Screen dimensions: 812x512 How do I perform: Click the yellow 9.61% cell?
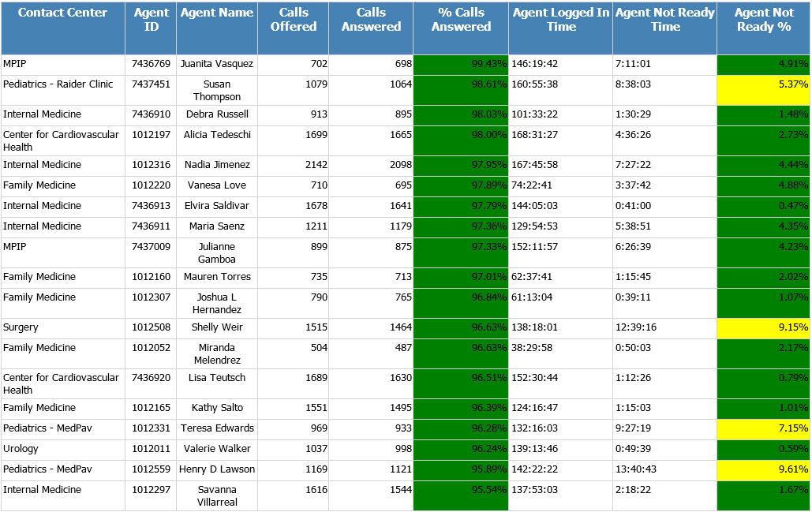tap(763, 470)
